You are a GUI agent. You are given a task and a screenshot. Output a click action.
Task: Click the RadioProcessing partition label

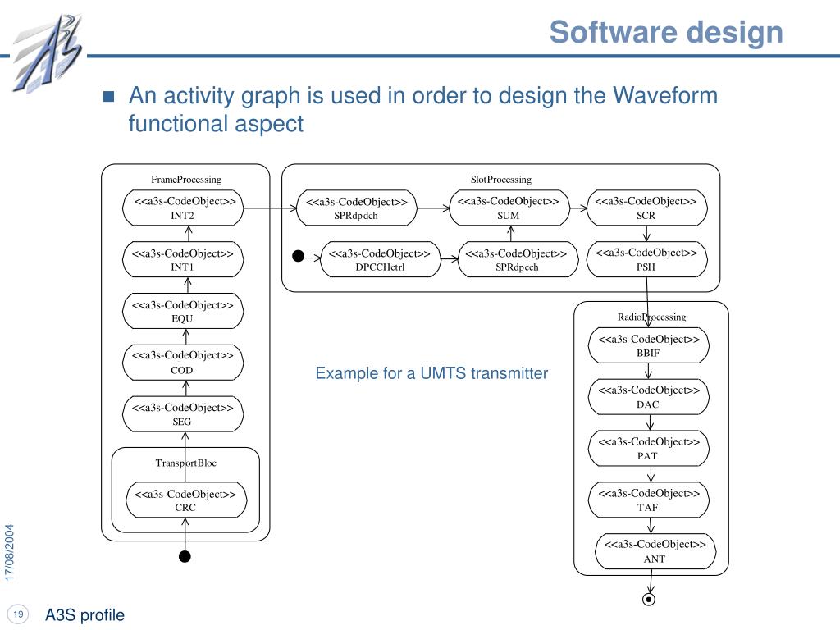(651, 317)
